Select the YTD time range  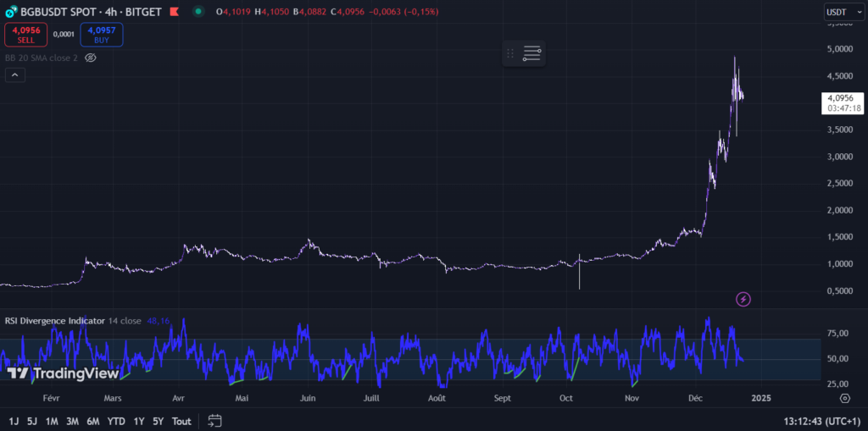pos(116,421)
